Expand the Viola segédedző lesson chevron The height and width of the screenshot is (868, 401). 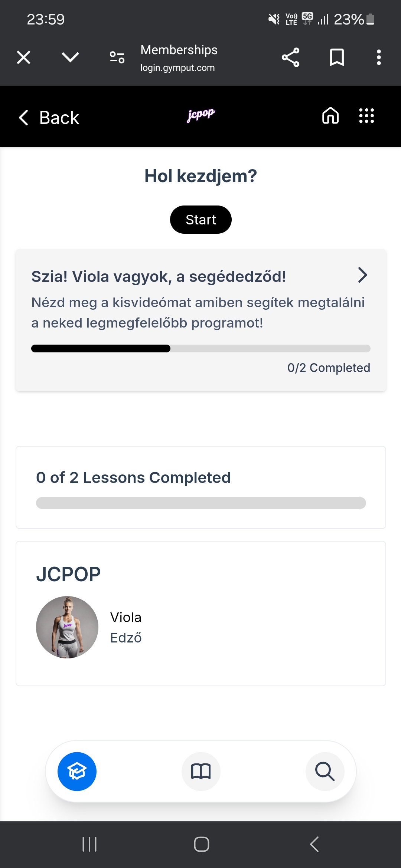362,275
